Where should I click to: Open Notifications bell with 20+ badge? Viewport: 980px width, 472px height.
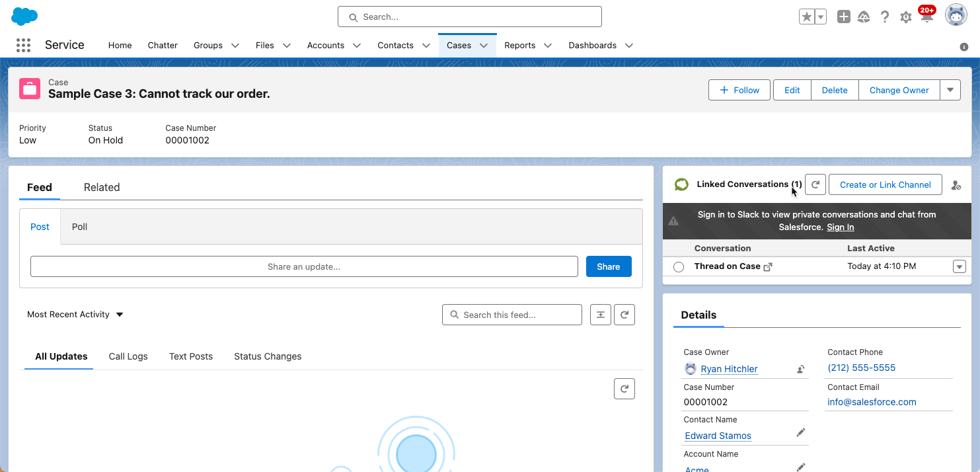click(927, 15)
